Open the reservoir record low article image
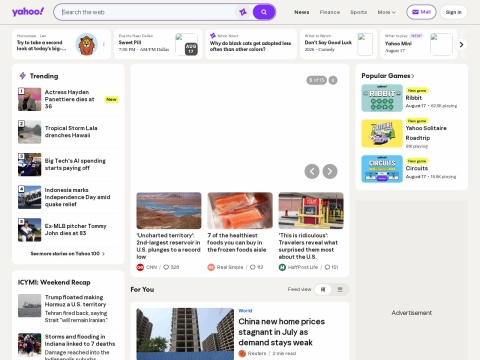 [169, 211]
